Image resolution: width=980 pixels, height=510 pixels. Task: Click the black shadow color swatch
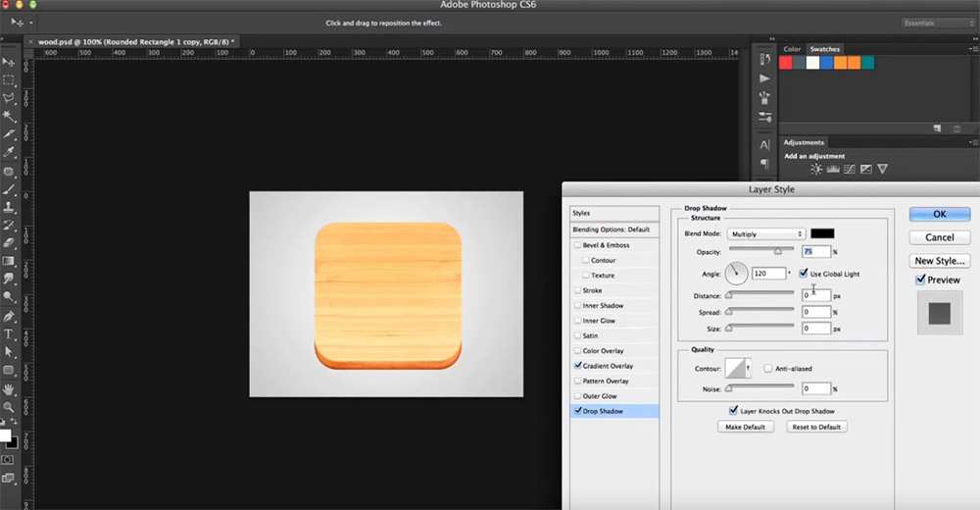click(821, 233)
